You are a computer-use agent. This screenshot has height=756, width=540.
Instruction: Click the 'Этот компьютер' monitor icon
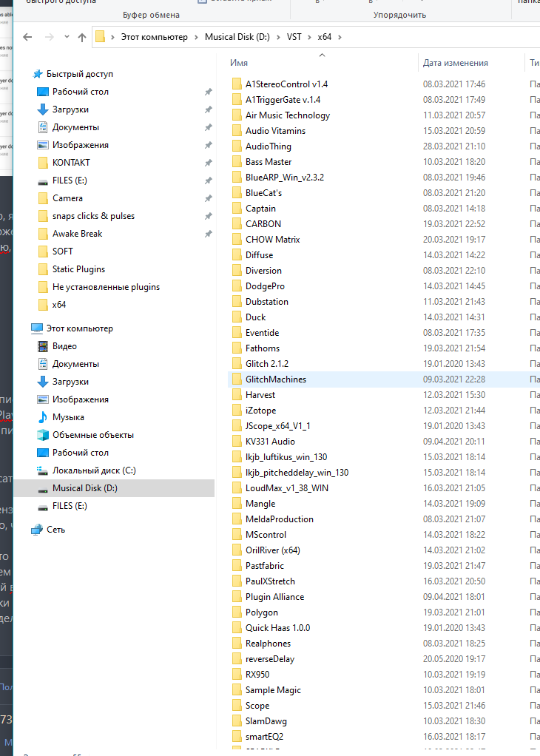pyautogui.click(x=37, y=328)
